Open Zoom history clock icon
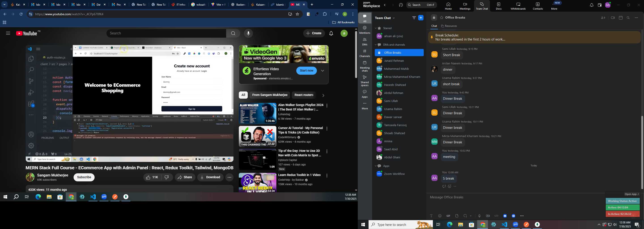 [401, 5]
